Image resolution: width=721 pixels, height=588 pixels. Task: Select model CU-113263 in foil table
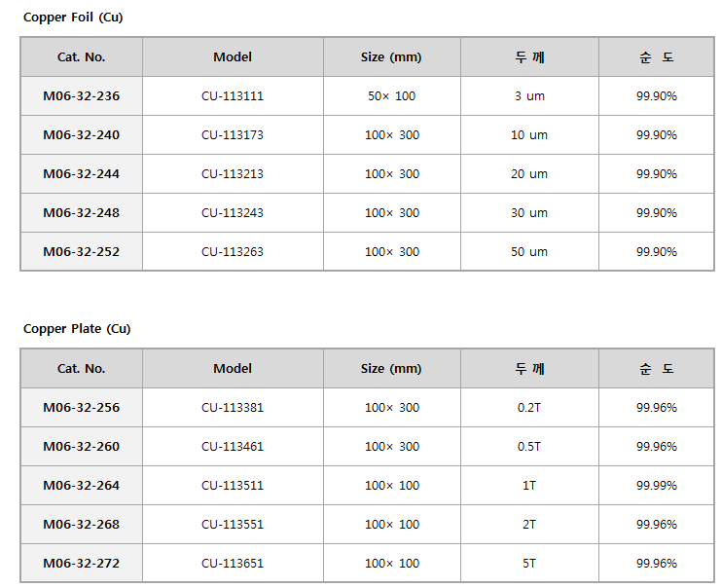[233, 252]
